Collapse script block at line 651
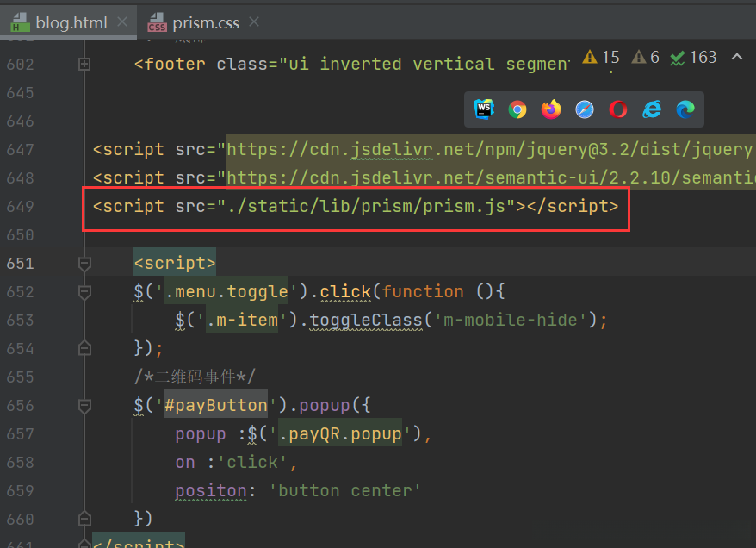This screenshot has width=756, height=548. (x=84, y=264)
